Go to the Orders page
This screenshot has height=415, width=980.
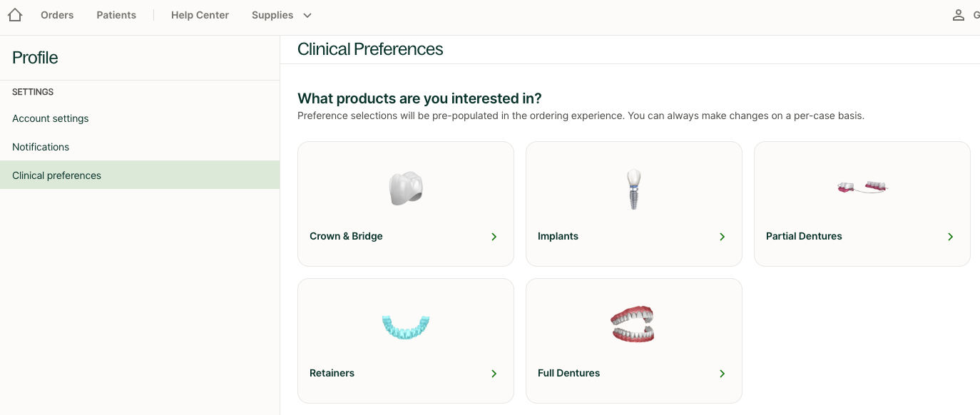(x=57, y=15)
